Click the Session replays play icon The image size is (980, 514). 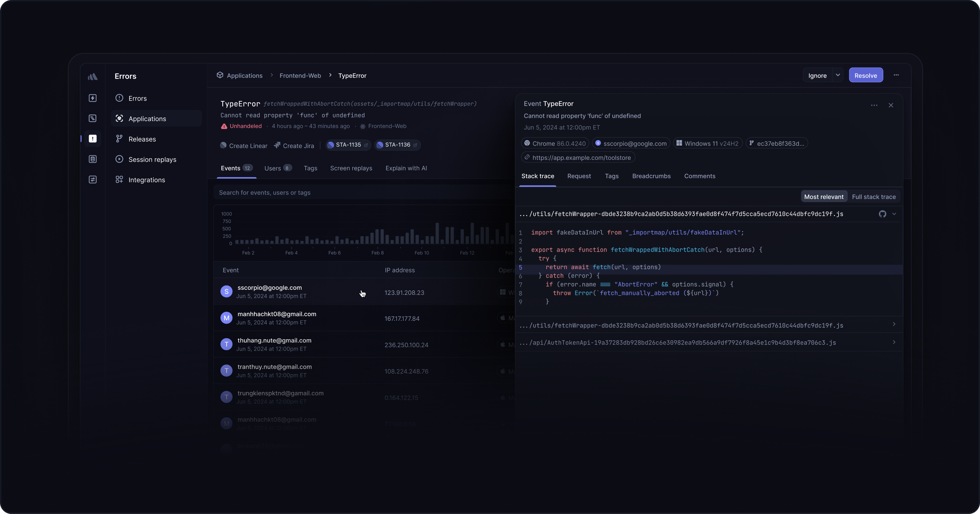[x=119, y=159]
